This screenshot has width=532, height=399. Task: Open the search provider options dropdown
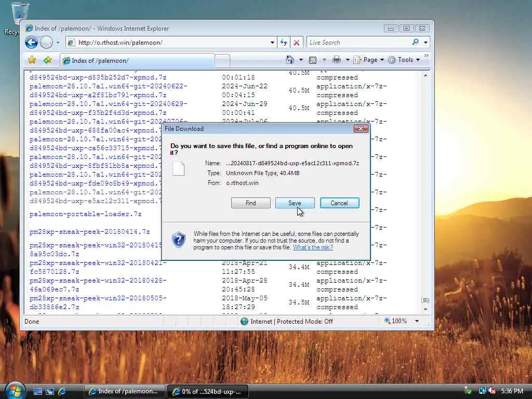click(425, 43)
